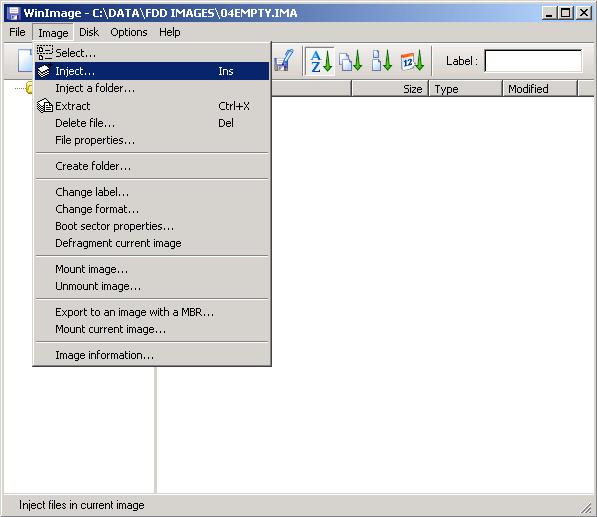Click the sort by size toolbar icon

tap(382, 61)
